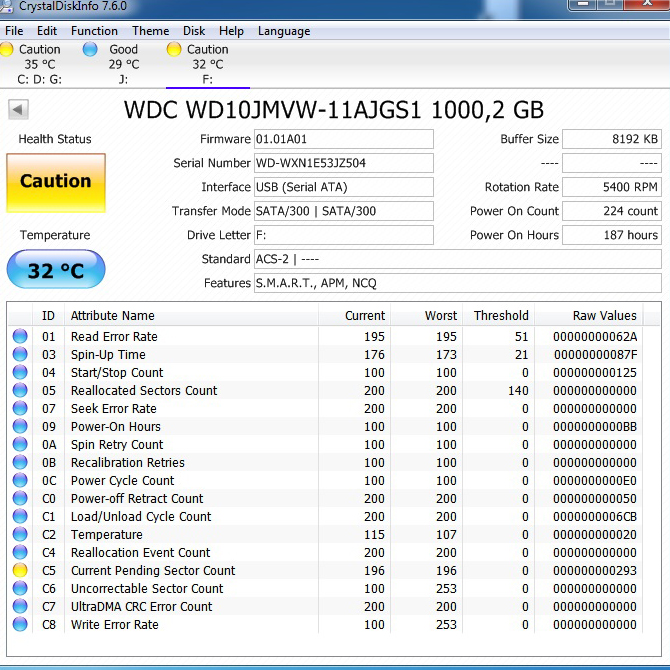Screen dimensions: 670x670
Task: Click the Buffer Size value 8192 KB
Action: click(x=612, y=139)
